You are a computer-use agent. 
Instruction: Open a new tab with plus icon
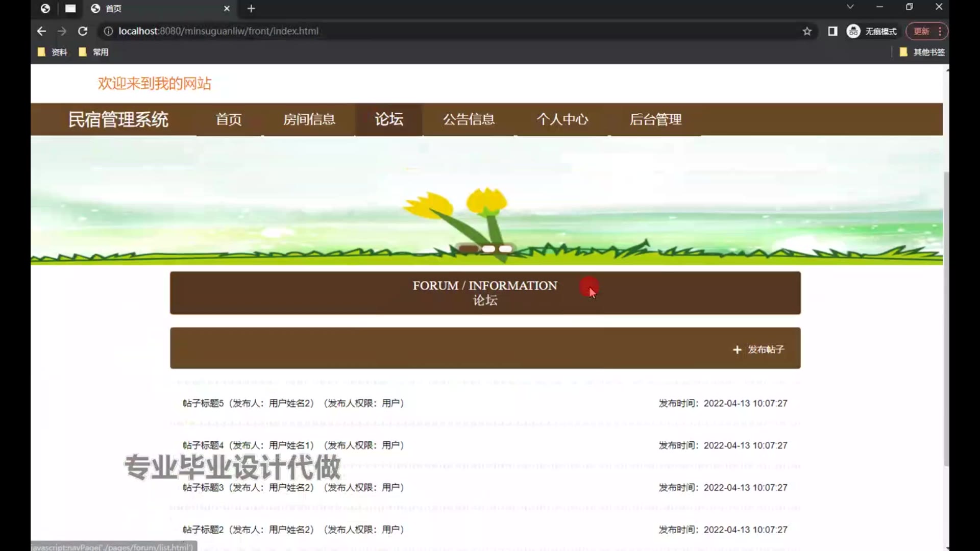pyautogui.click(x=251, y=8)
